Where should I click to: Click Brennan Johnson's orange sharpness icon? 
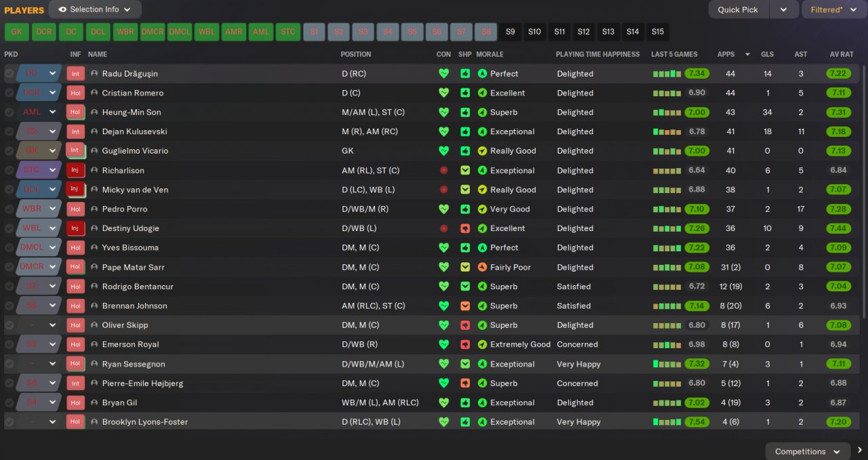[465, 306]
